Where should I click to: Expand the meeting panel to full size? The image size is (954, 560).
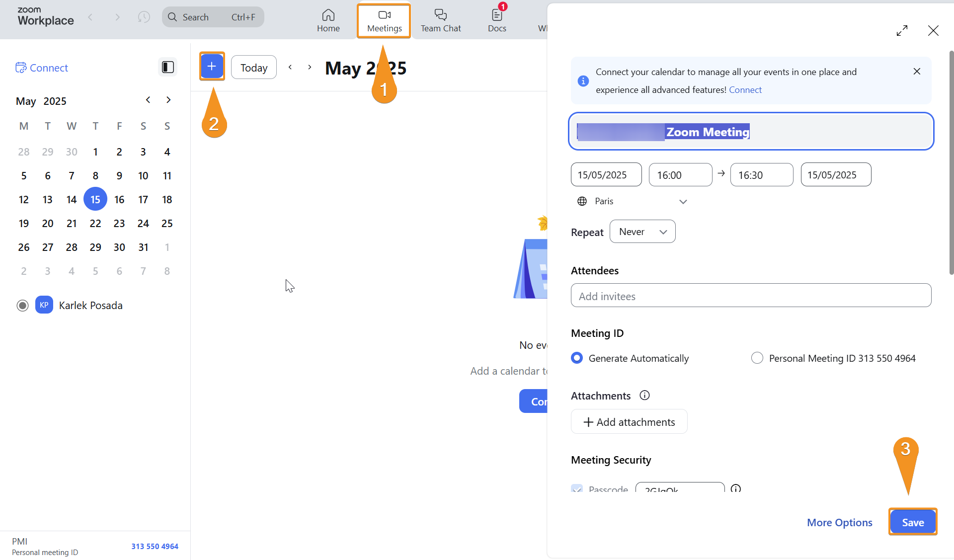[902, 31]
